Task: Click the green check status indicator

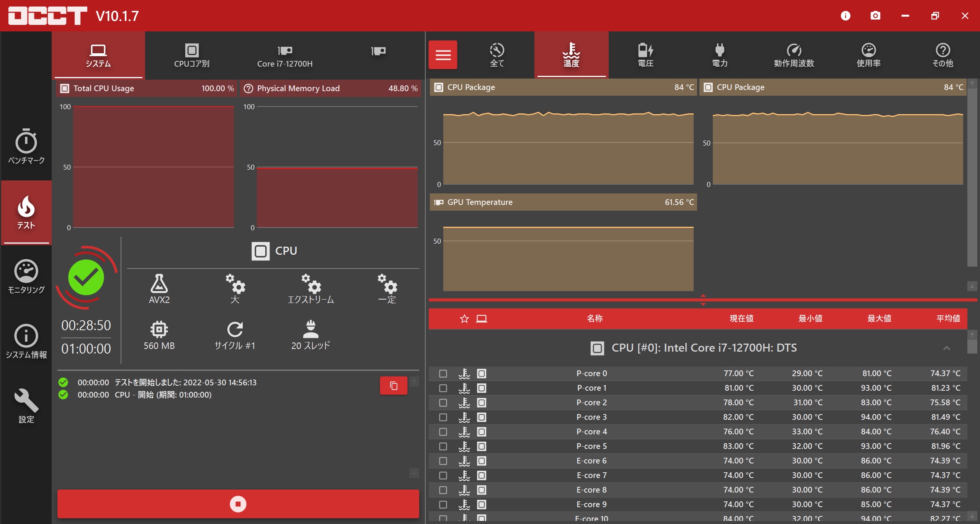Action: (x=86, y=277)
